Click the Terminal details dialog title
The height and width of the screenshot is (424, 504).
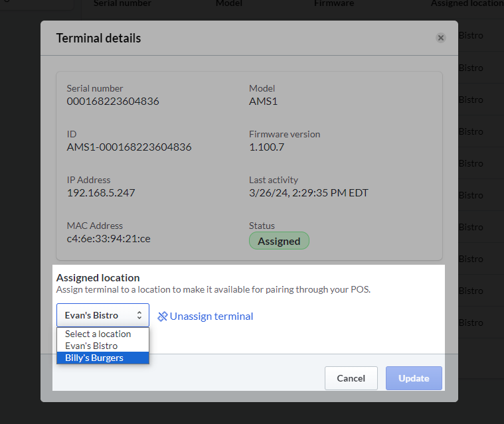click(x=99, y=38)
